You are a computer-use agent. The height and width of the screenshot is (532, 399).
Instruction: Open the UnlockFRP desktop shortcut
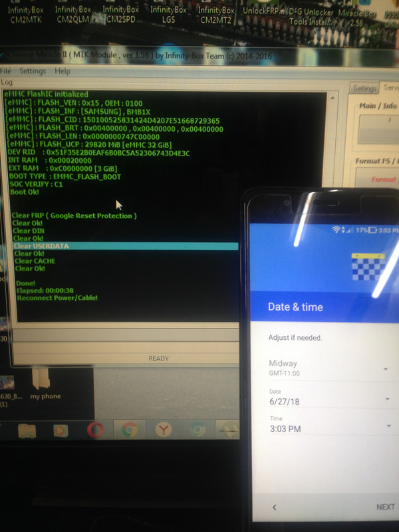pyautogui.click(x=263, y=11)
